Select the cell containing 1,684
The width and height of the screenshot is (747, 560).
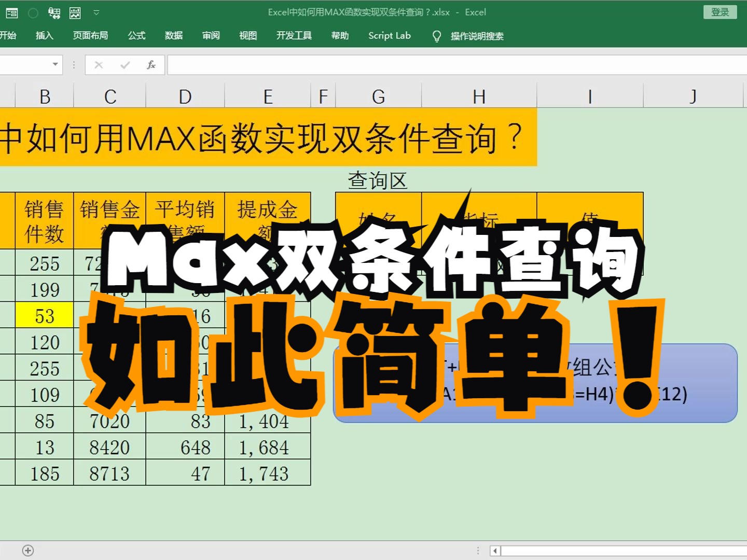[x=268, y=447]
